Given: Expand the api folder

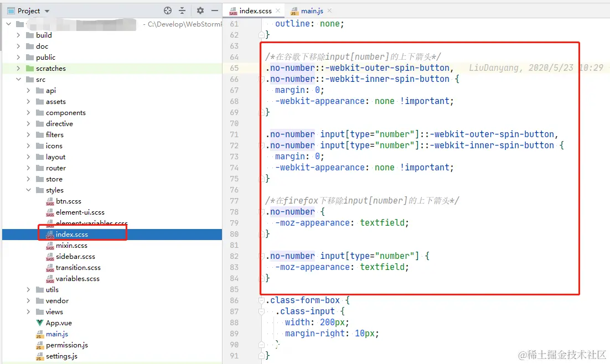Looking at the screenshot, I should coord(28,91).
